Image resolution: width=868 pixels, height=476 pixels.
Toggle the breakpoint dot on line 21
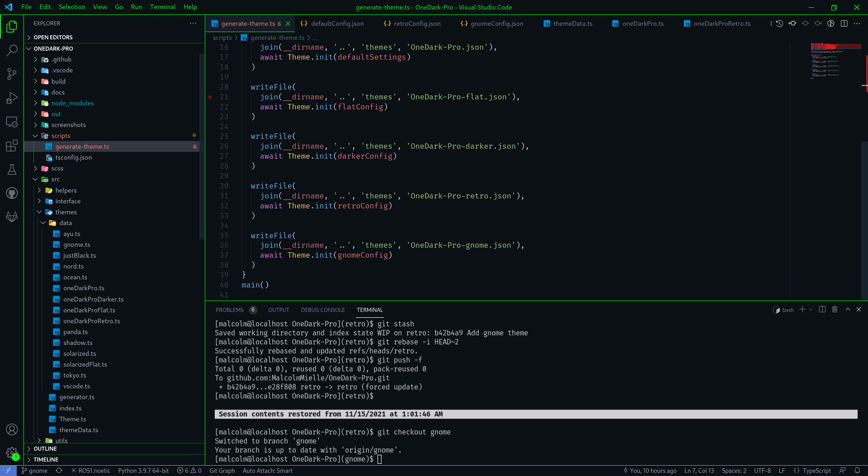point(210,97)
